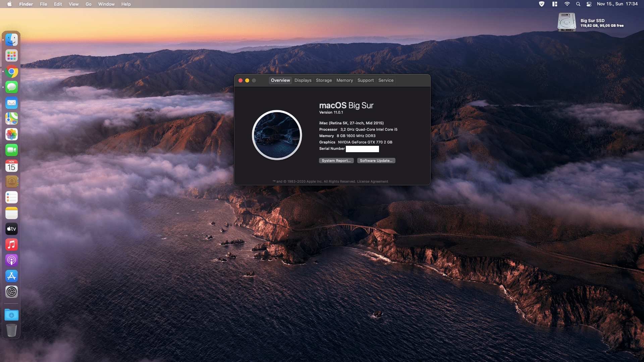644x362 pixels.
Task: Select Big Sur SSD drive icon on desktop
Action: [x=567, y=22]
